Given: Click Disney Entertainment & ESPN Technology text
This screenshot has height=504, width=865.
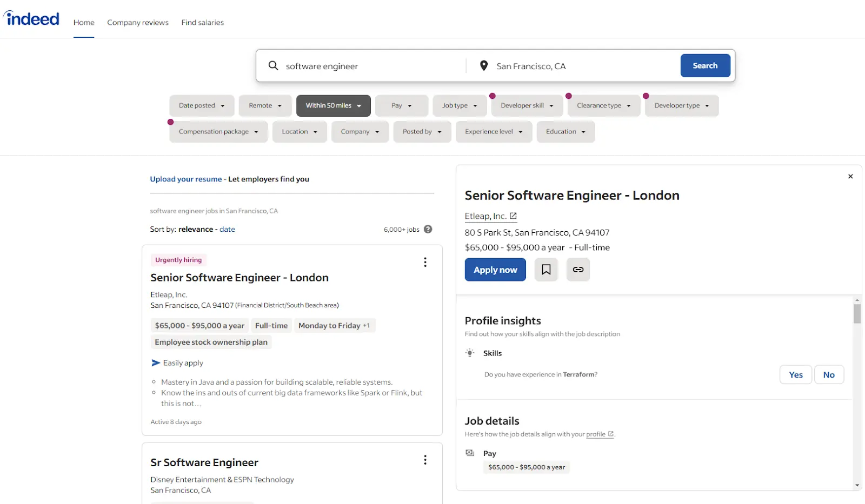Looking at the screenshot, I should coord(222,479).
